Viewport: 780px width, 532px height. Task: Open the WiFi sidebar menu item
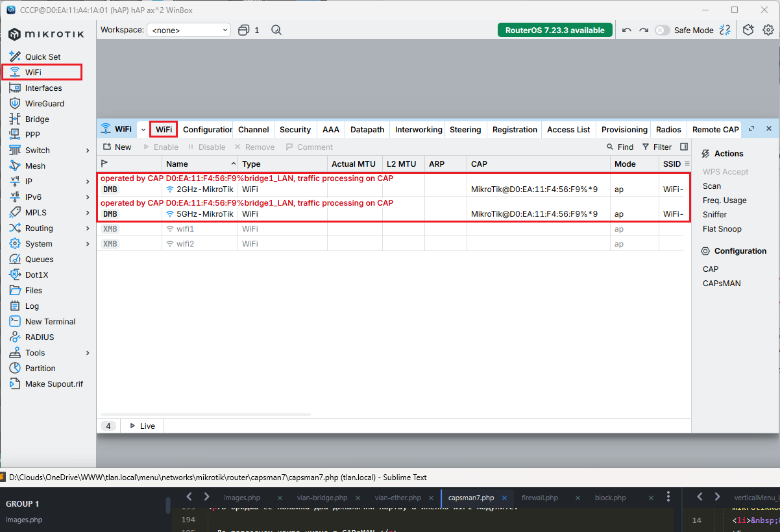coord(33,72)
